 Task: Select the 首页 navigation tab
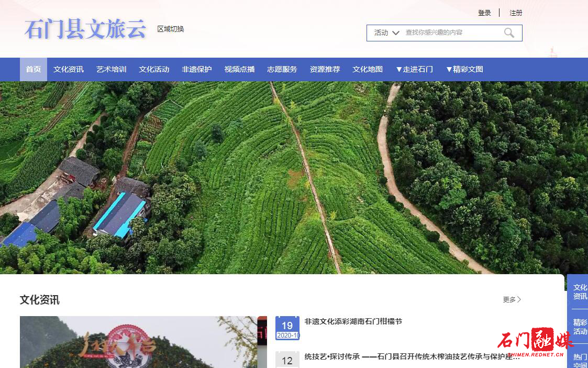(34, 70)
